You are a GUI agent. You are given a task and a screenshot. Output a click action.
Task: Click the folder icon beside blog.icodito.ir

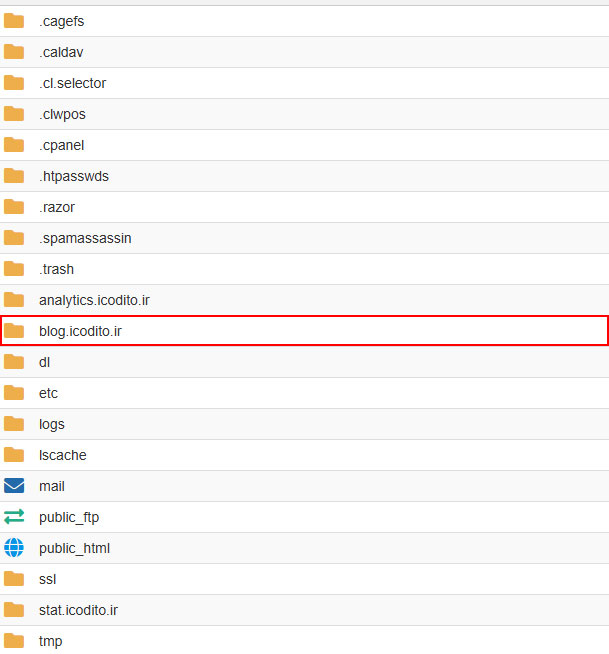14,331
